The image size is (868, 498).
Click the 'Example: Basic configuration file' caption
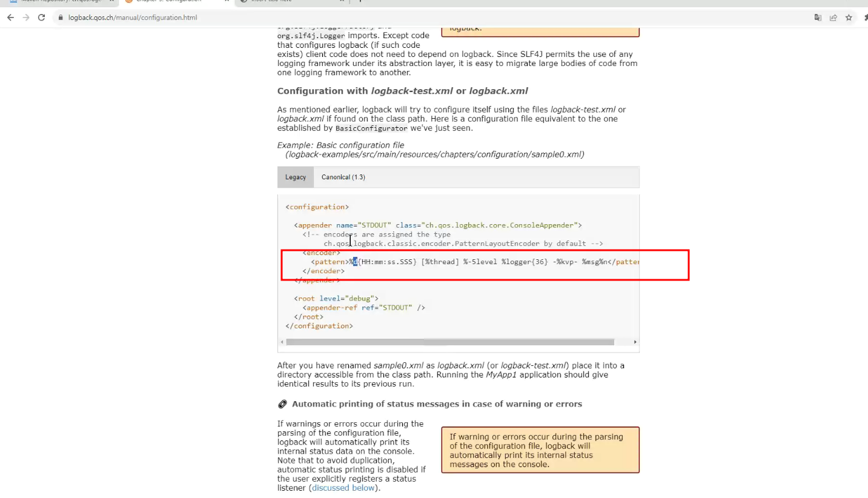click(x=340, y=145)
